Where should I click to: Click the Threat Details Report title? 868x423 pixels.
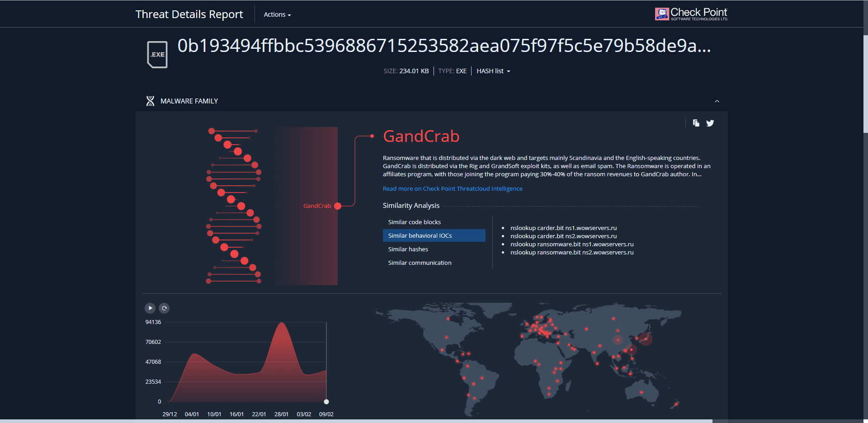189,14
